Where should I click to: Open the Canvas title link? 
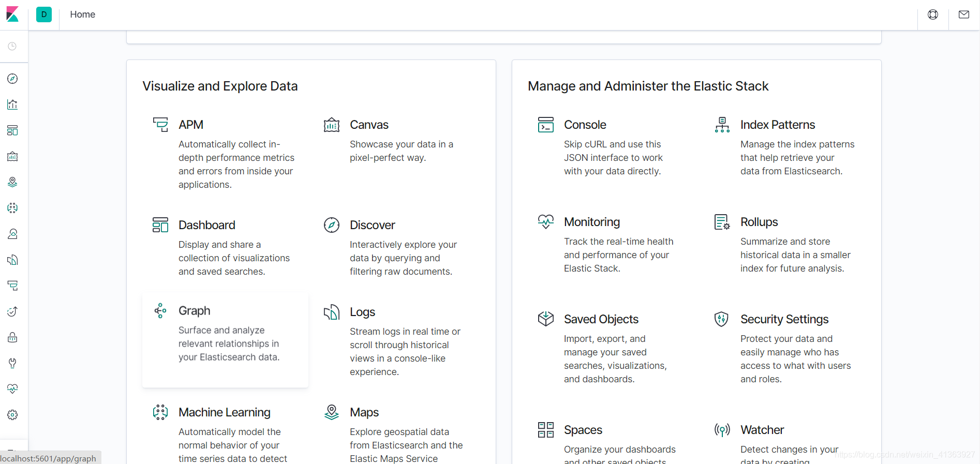click(369, 125)
